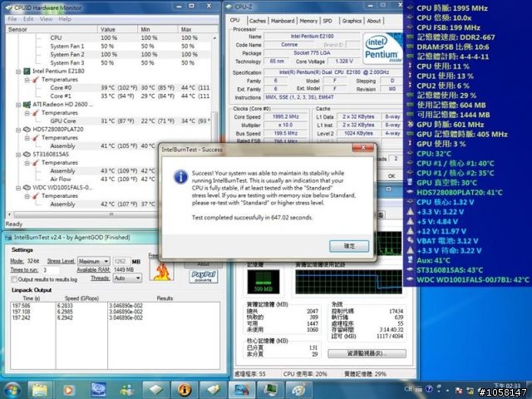Open Windows Media Player from taskbar
The height and width of the screenshot is (399, 532).
[x=68, y=390]
